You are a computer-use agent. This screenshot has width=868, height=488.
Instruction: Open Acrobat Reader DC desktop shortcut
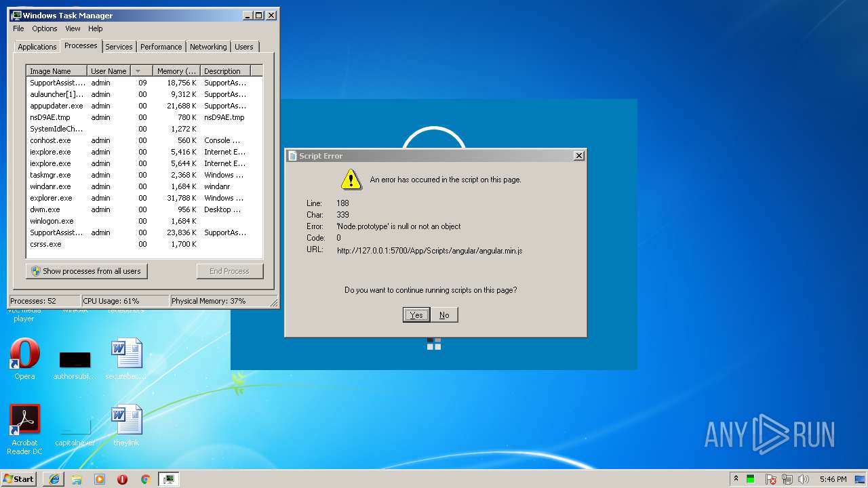point(24,430)
